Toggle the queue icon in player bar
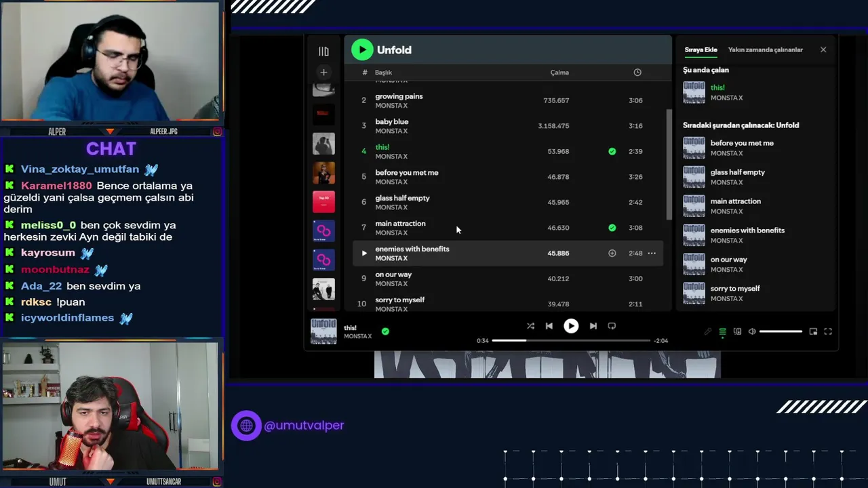The height and width of the screenshot is (488, 868). coord(723,331)
